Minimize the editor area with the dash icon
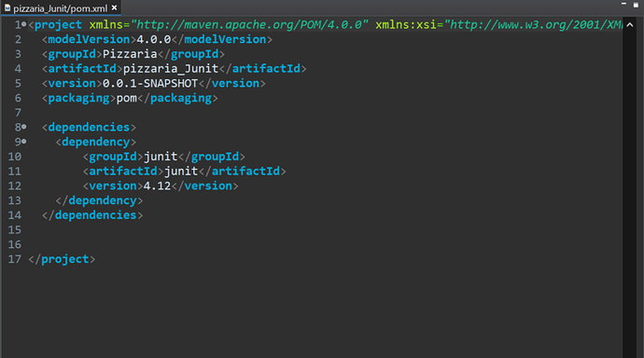 623,4
